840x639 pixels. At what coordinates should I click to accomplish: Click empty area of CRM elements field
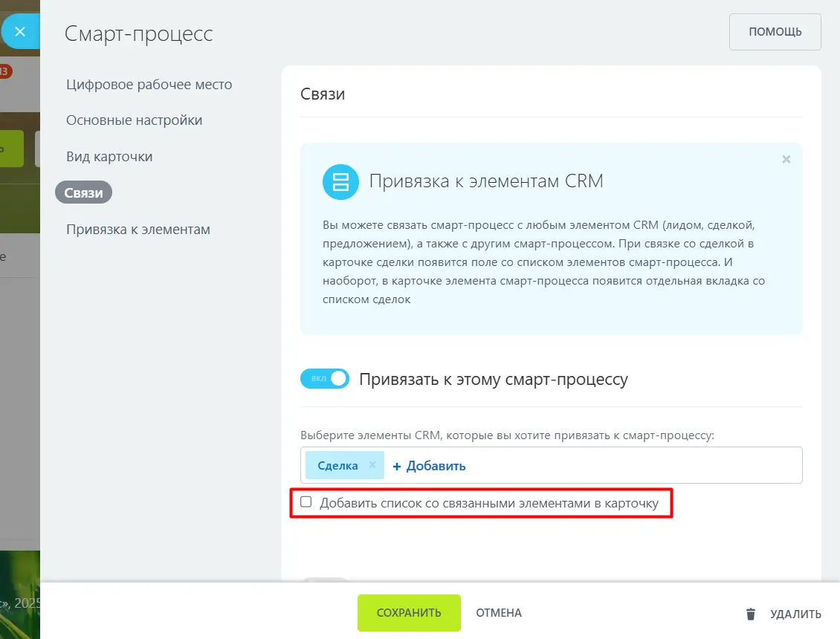click(x=632, y=465)
